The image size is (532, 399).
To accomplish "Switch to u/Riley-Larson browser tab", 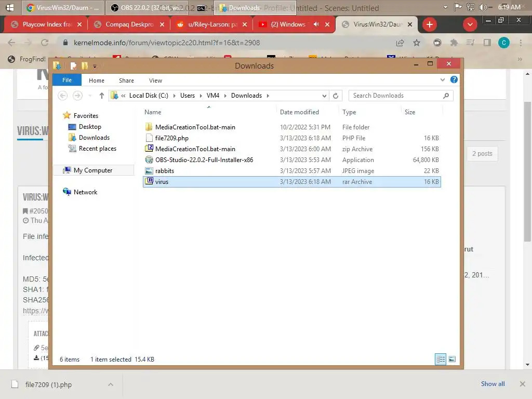I will 212,24.
